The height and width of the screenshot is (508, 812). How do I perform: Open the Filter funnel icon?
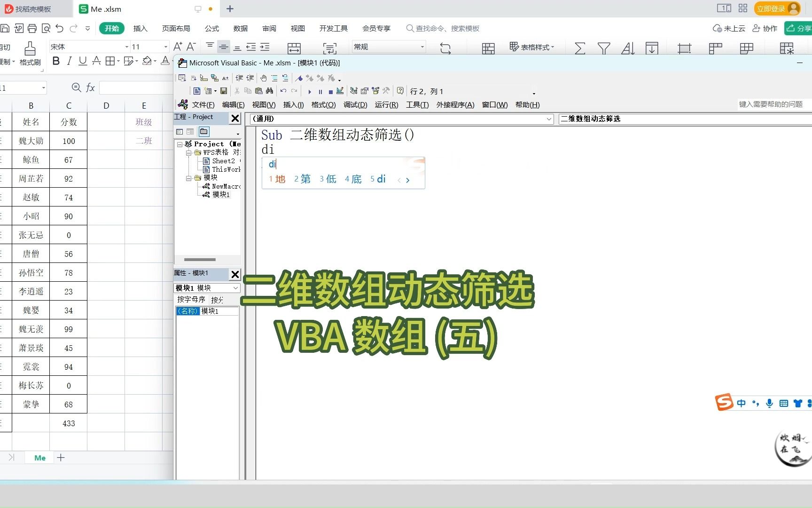pos(603,48)
